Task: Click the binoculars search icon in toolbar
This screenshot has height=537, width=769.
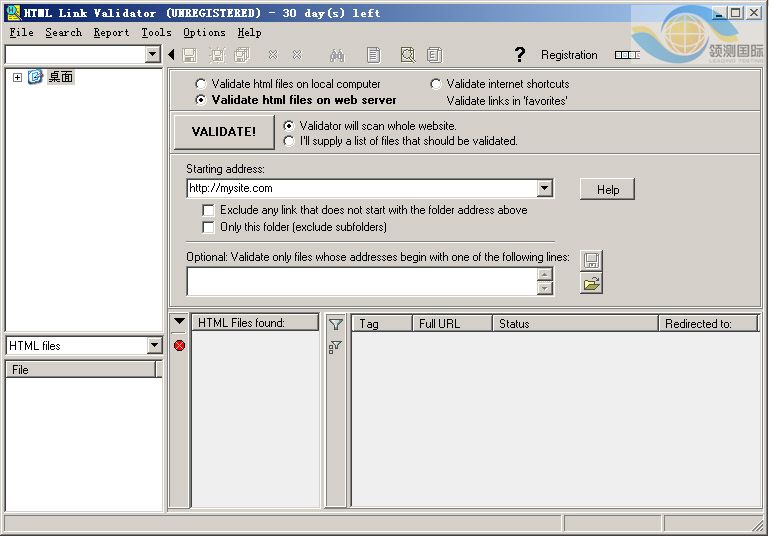Action: (337, 55)
